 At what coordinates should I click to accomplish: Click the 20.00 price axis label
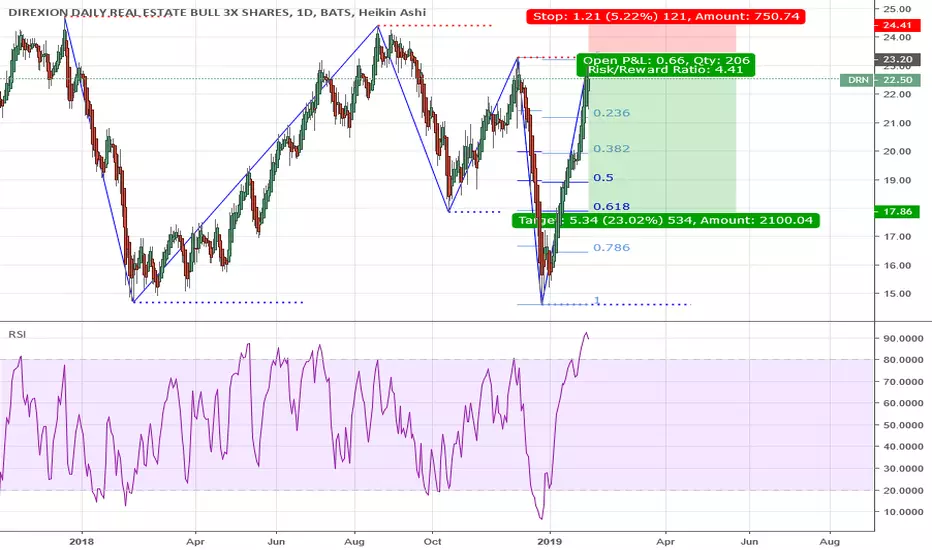897,151
